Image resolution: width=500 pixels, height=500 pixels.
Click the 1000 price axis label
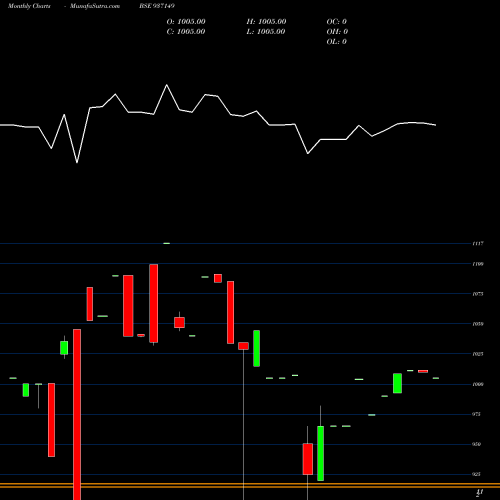coord(478,384)
